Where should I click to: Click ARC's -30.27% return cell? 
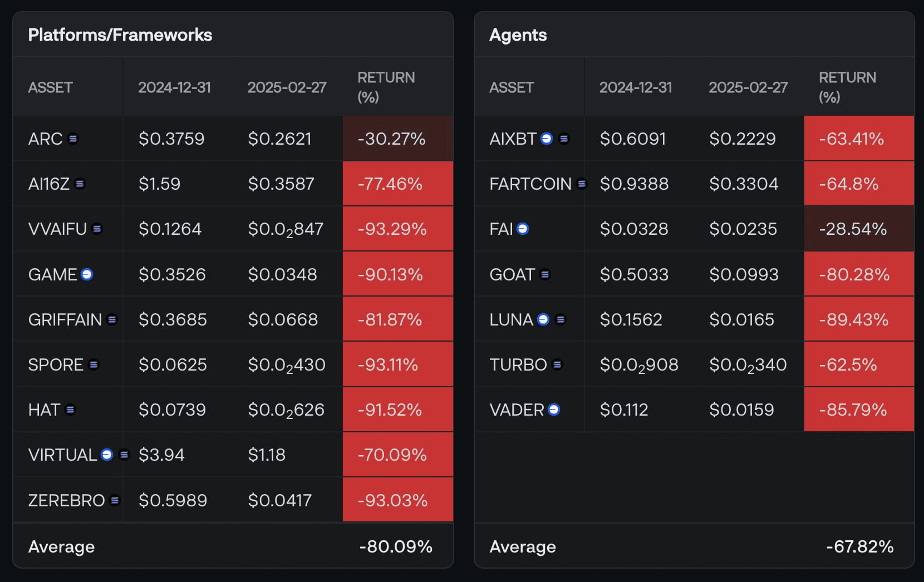[398, 139]
